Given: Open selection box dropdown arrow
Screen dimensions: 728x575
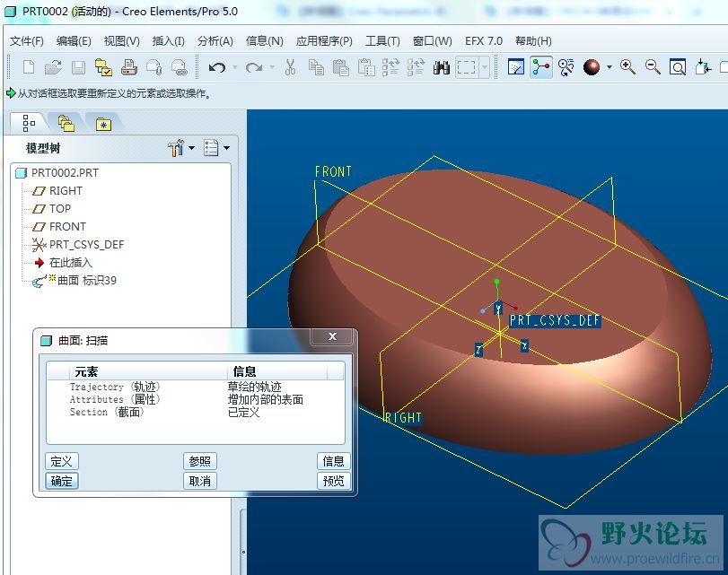Looking at the screenshot, I should pos(484,68).
